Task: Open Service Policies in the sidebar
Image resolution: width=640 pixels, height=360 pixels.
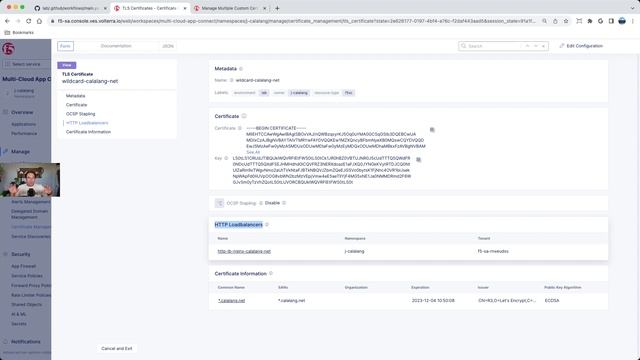Action: point(27,276)
